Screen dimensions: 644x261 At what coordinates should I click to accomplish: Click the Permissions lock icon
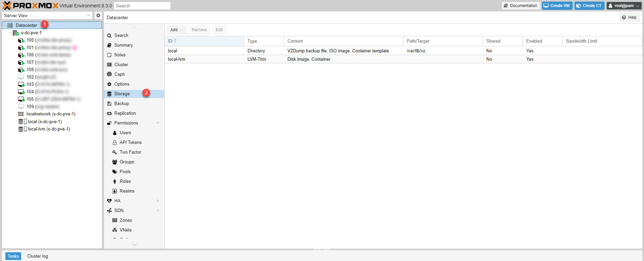click(x=109, y=123)
